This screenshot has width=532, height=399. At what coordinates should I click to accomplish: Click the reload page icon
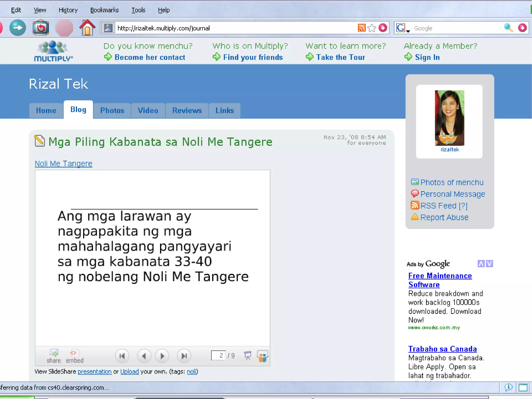click(41, 28)
